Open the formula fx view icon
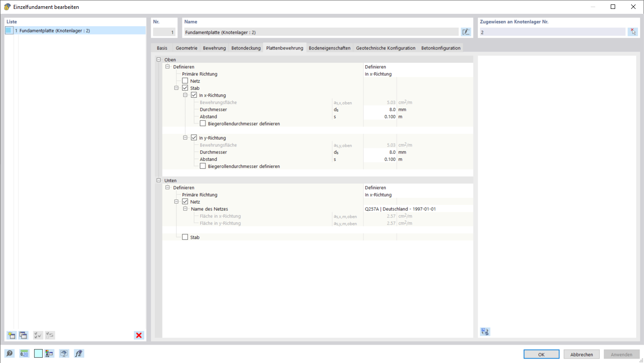The height and width of the screenshot is (363, 644). point(79,354)
